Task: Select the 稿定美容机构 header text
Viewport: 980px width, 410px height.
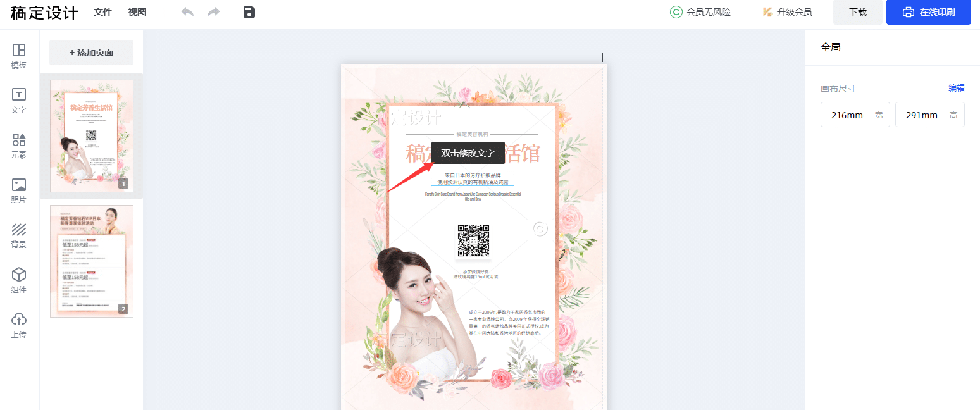Action: [472, 134]
